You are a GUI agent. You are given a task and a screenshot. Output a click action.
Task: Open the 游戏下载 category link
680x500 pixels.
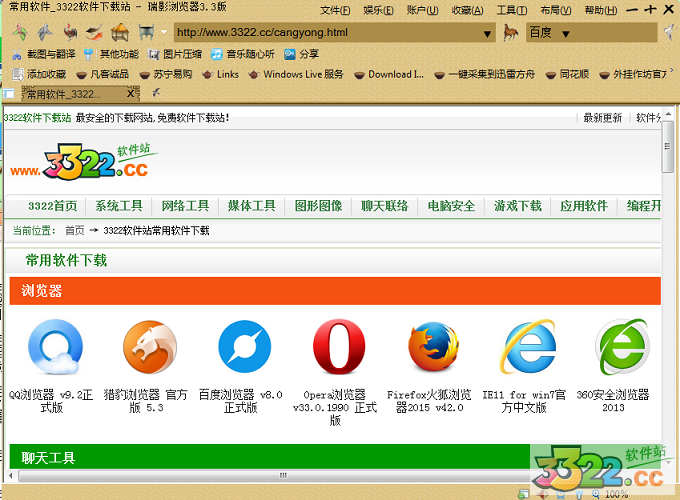coord(517,206)
